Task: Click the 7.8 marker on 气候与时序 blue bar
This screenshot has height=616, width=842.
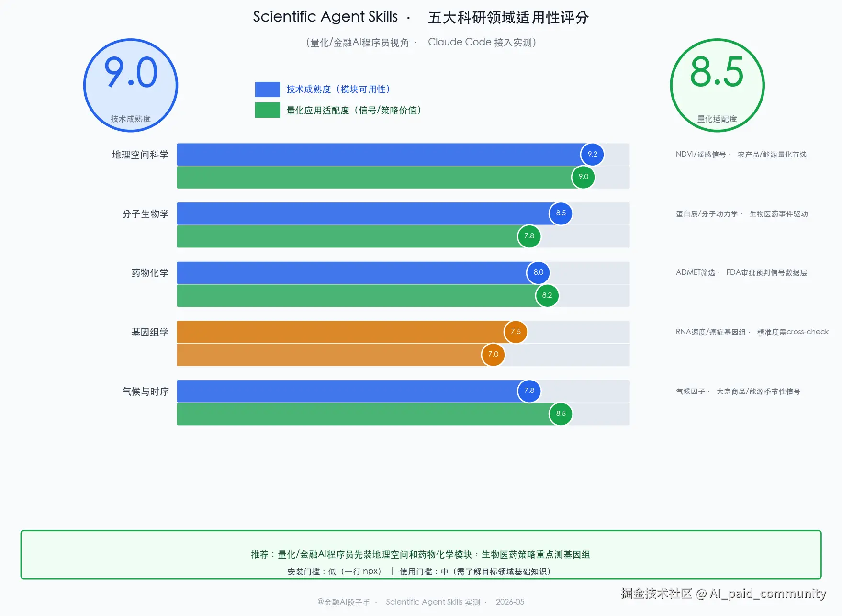Action: (529, 391)
